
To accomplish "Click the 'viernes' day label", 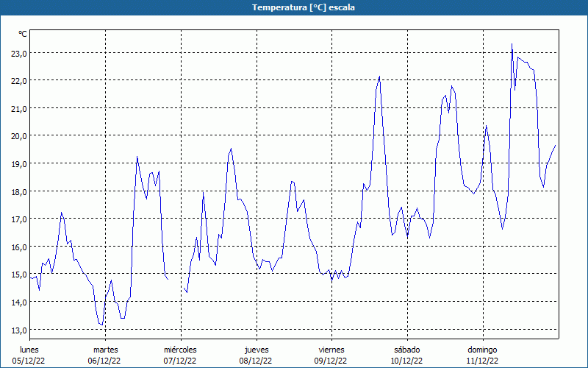I will tap(331, 350).
